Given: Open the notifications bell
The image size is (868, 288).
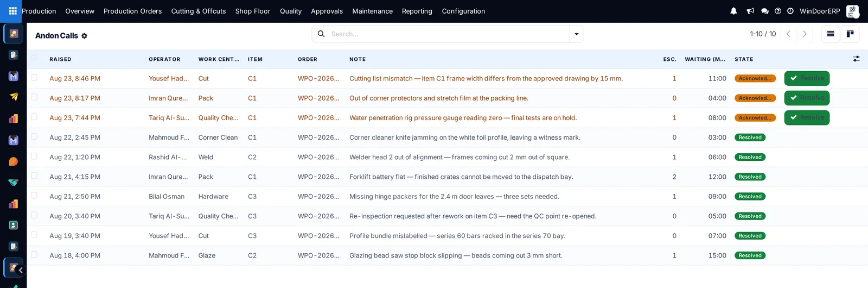Looking at the screenshot, I should [x=733, y=11].
